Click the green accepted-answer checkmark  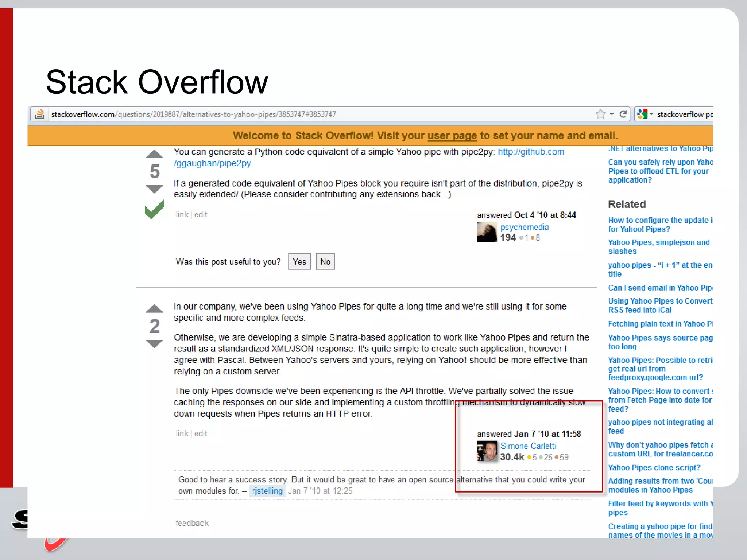[x=154, y=209]
